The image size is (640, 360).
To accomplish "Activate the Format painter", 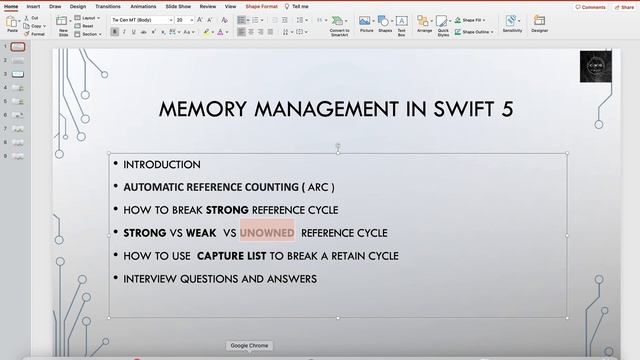I will (34, 34).
